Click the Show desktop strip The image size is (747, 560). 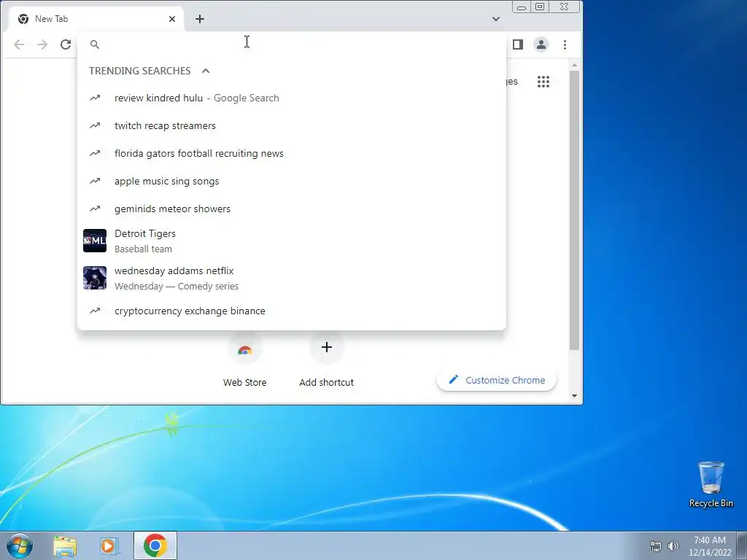point(742,545)
